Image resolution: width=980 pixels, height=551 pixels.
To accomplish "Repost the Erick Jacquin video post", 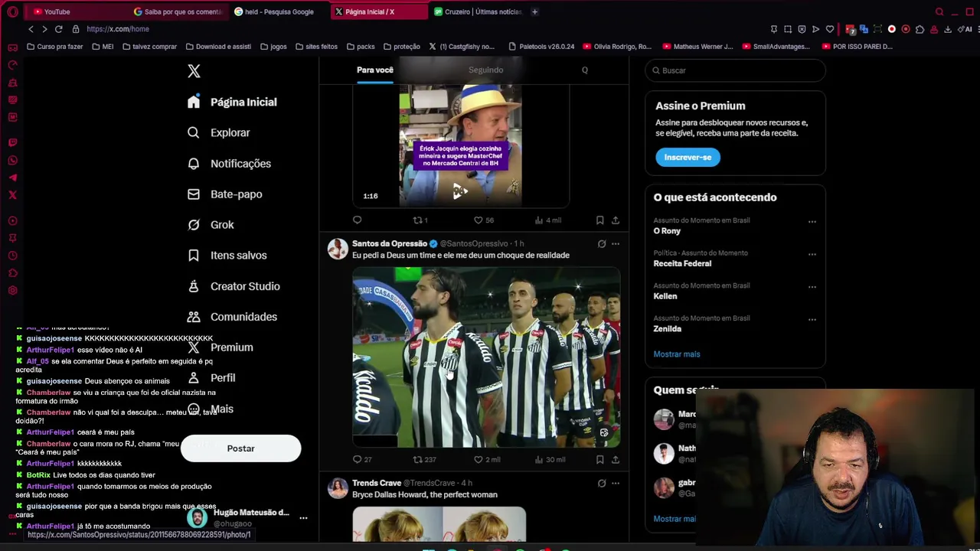I will coord(420,220).
